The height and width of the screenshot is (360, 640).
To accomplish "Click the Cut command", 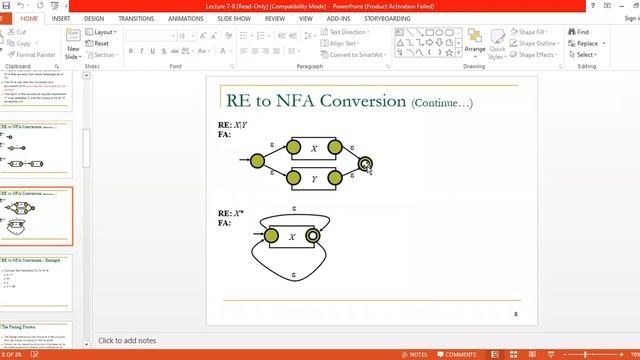I will tap(17, 32).
